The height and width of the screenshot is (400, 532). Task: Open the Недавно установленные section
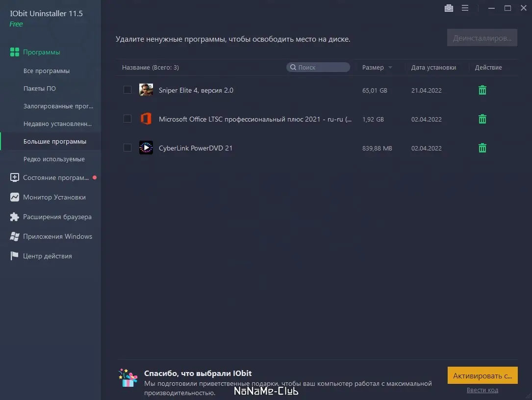tap(58, 124)
